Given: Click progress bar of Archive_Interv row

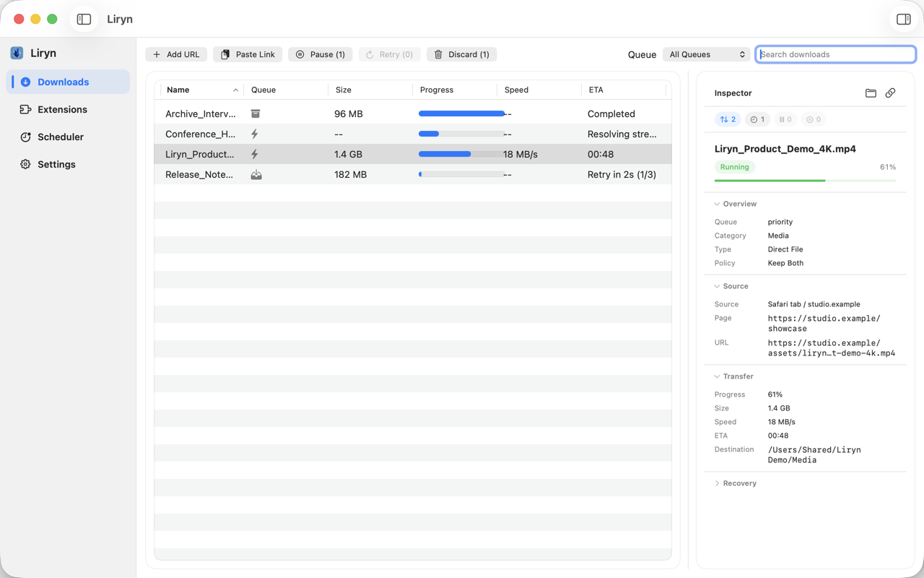Looking at the screenshot, I should pos(461,113).
